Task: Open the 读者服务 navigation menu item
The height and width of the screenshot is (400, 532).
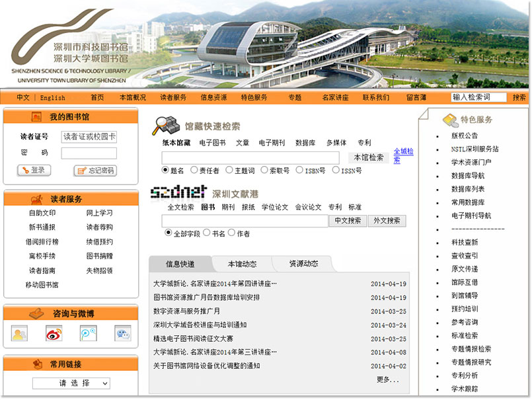Action: tap(173, 97)
